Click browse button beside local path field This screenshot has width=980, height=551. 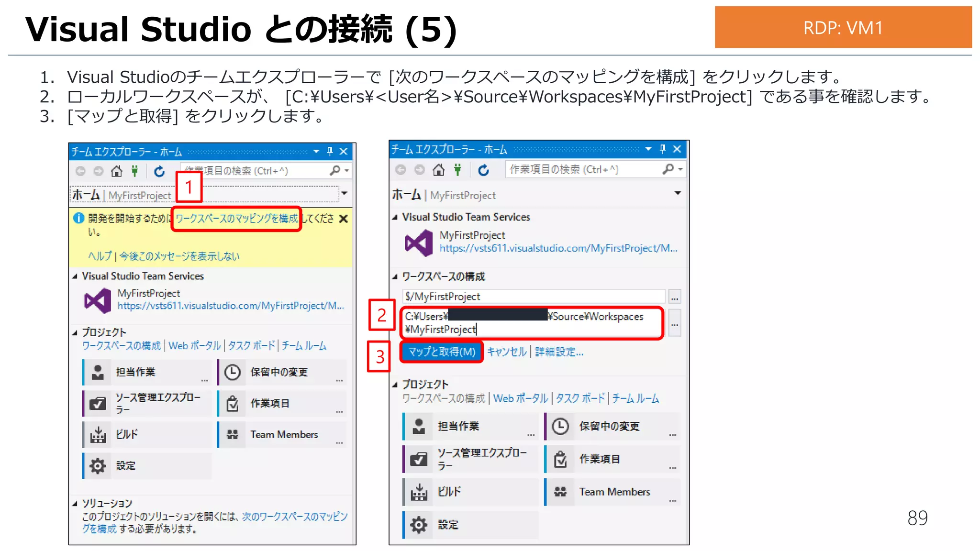[x=675, y=323]
